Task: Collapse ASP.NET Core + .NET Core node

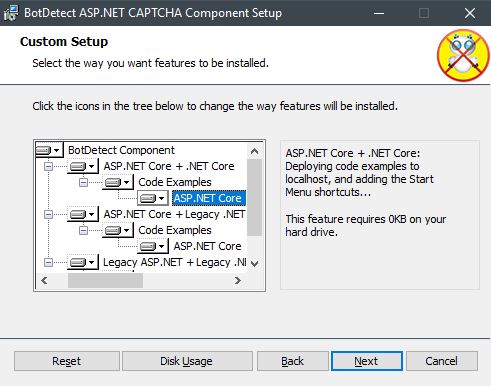Action: [x=48, y=166]
